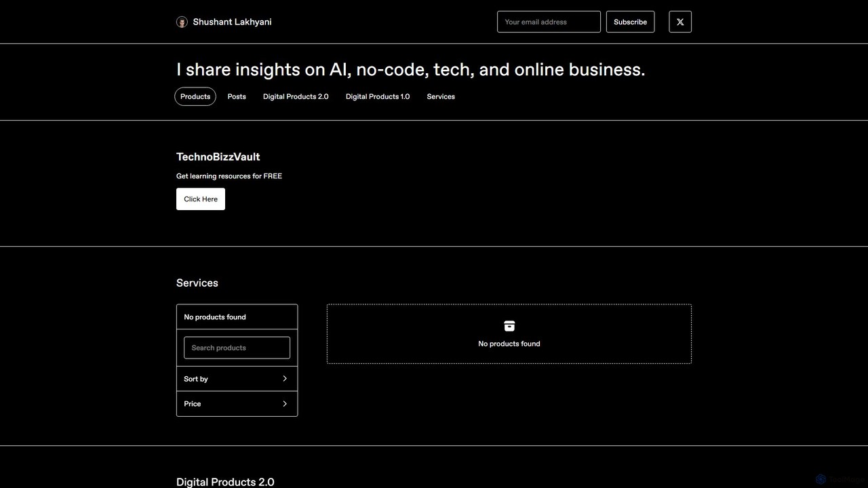Go to the Services tab
The height and width of the screenshot is (488, 868).
tap(441, 96)
